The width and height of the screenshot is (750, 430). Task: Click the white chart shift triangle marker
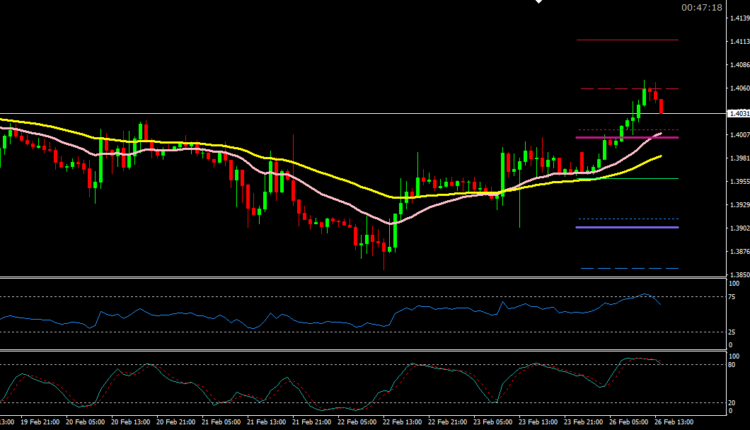pos(540,3)
